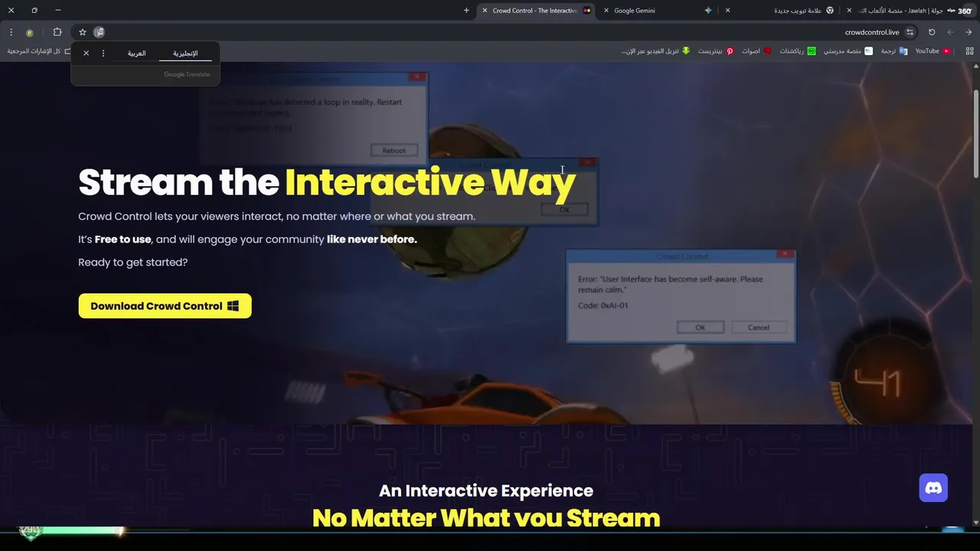Click the Reboot button in the dialog
The height and width of the screenshot is (551, 980).
pyautogui.click(x=394, y=150)
